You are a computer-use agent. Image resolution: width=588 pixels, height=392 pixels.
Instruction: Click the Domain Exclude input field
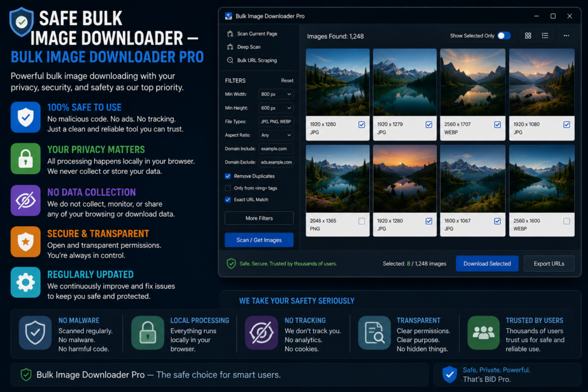tap(276, 162)
